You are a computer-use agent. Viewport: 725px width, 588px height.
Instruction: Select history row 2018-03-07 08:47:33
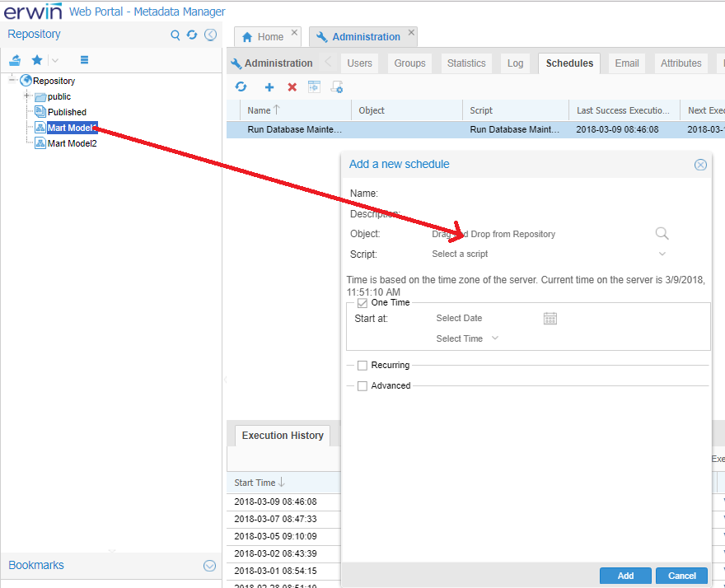(283, 519)
